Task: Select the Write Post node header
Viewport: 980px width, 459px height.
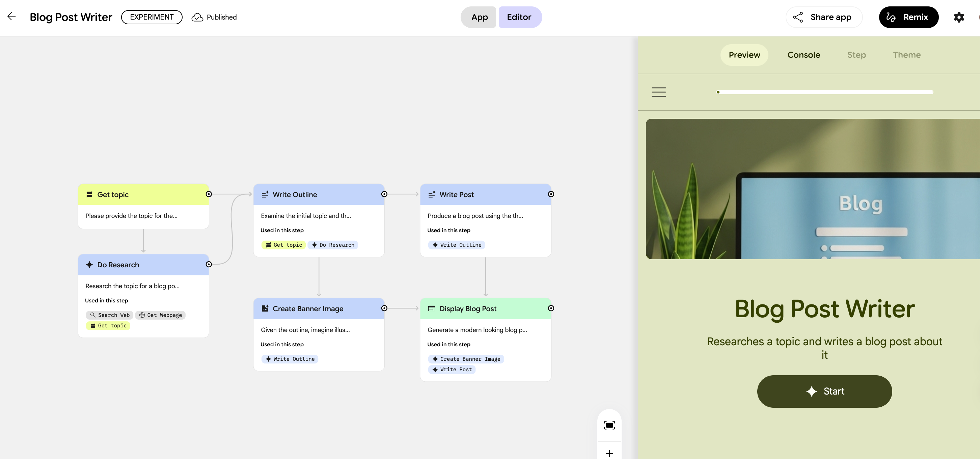Action: pos(485,194)
